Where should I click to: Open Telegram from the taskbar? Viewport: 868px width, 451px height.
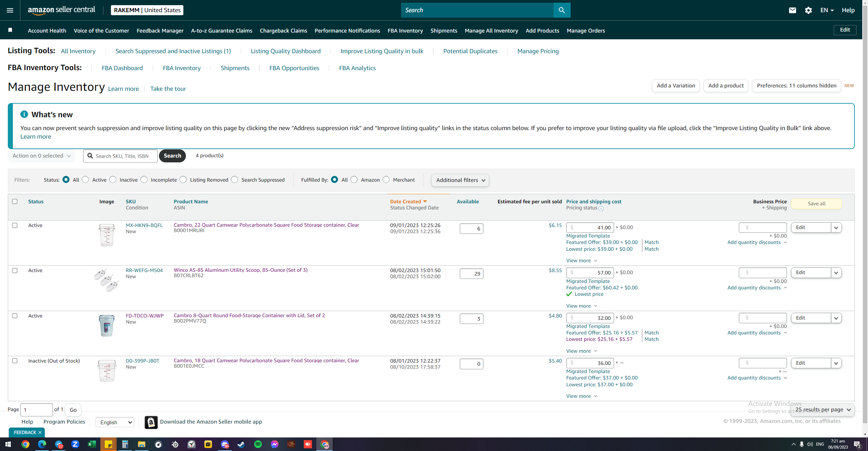pos(59,444)
